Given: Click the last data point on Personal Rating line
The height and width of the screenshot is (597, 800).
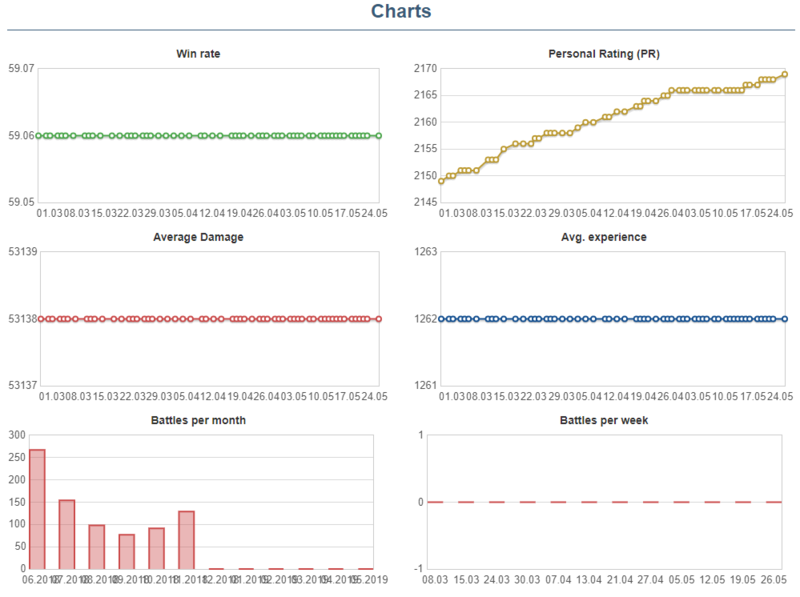Looking at the screenshot, I should pyautogui.click(x=785, y=74).
